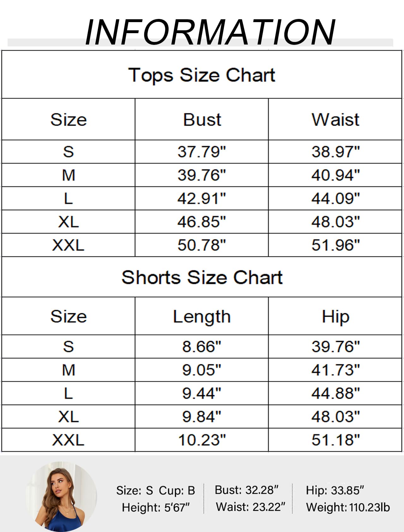Click the 44.88" hip value
This screenshot has height=532, width=404.
[x=335, y=393]
